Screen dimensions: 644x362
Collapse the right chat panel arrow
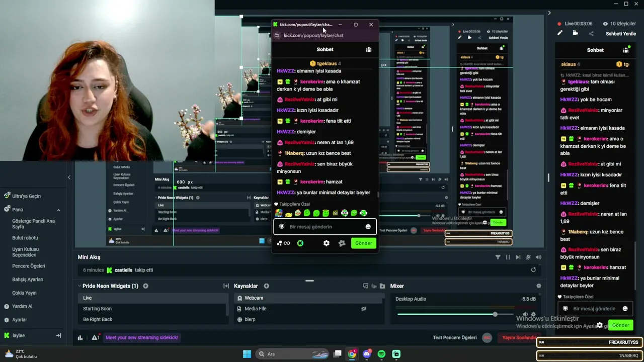pyautogui.click(x=549, y=13)
